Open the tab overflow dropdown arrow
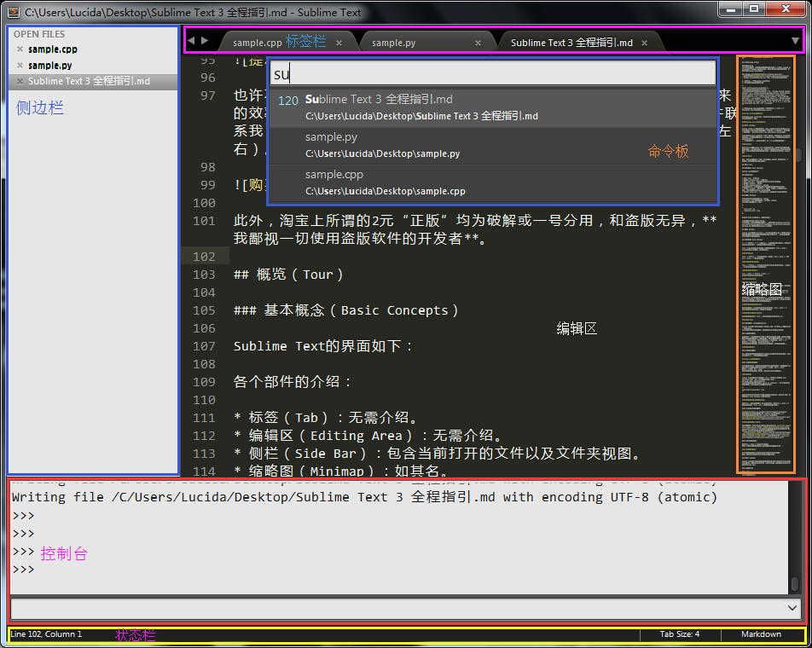 point(797,40)
